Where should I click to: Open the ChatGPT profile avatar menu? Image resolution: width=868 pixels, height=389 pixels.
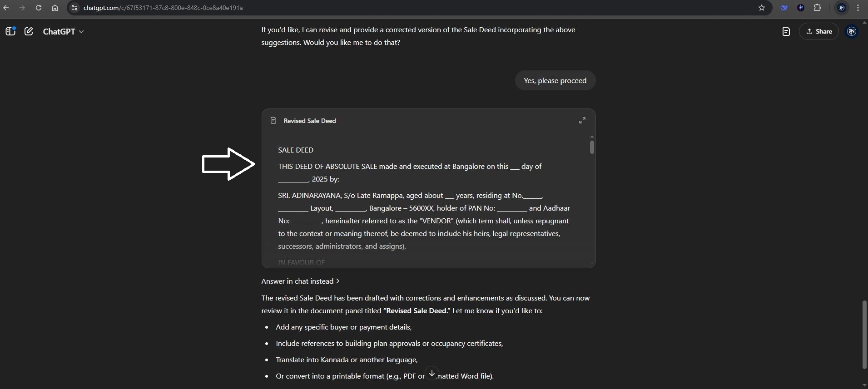point(852,31)
